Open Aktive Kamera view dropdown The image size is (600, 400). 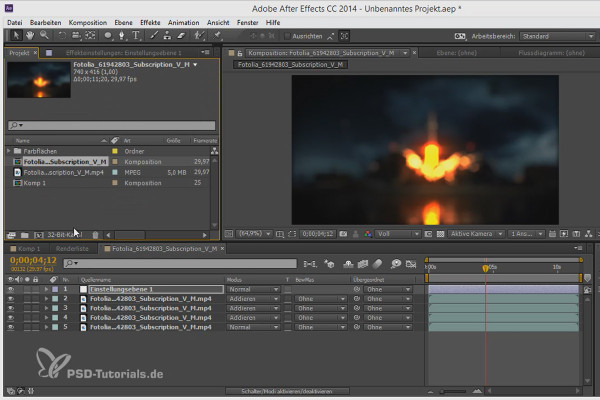(476, 234)
